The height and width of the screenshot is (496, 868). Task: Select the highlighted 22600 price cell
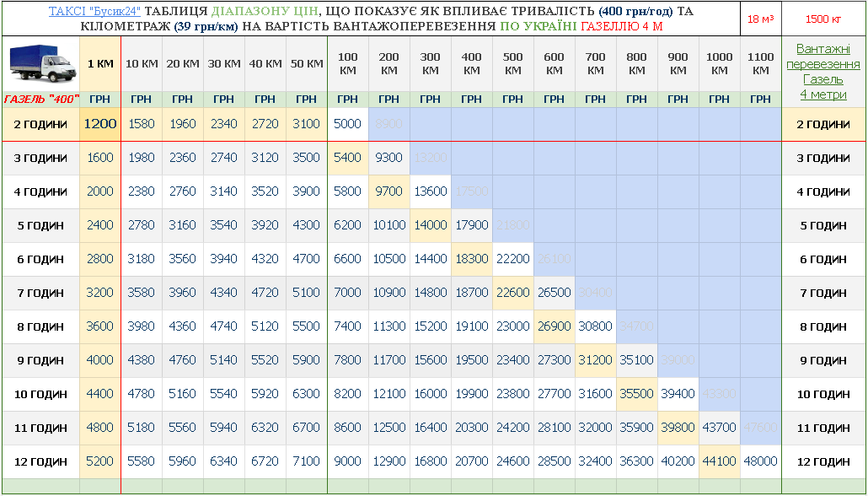[512, 293]
